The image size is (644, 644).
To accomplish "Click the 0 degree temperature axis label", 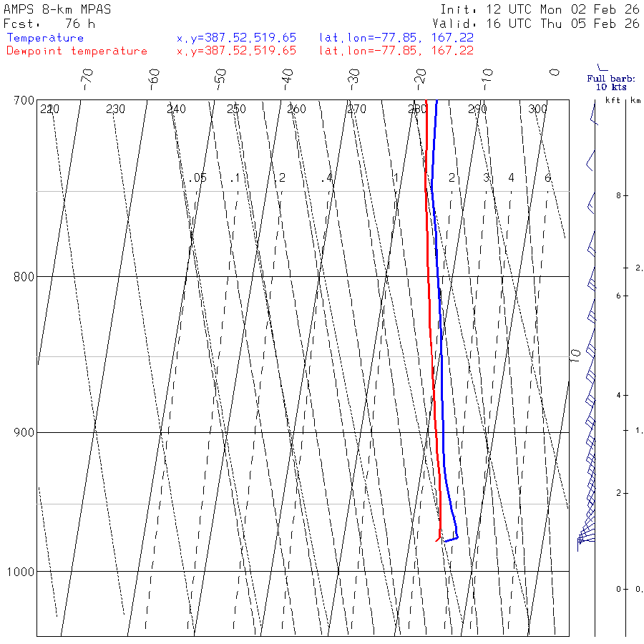I will (555, 73).
